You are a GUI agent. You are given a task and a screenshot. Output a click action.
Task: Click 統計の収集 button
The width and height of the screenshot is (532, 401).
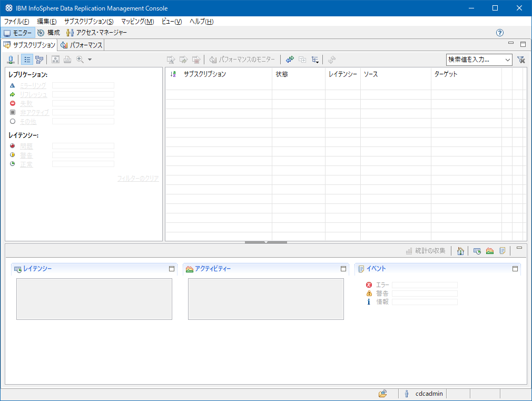tap(426, 251)
